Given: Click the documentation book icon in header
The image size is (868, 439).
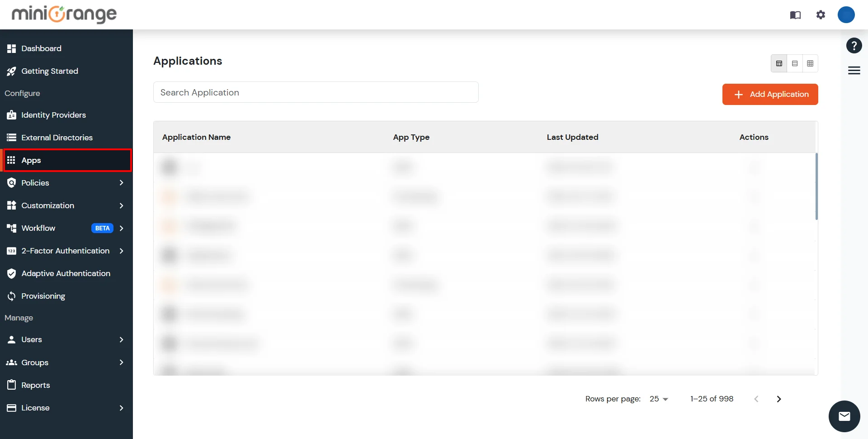Looking at the screenshot, I should pyautogui.click(x=795, y=15).
